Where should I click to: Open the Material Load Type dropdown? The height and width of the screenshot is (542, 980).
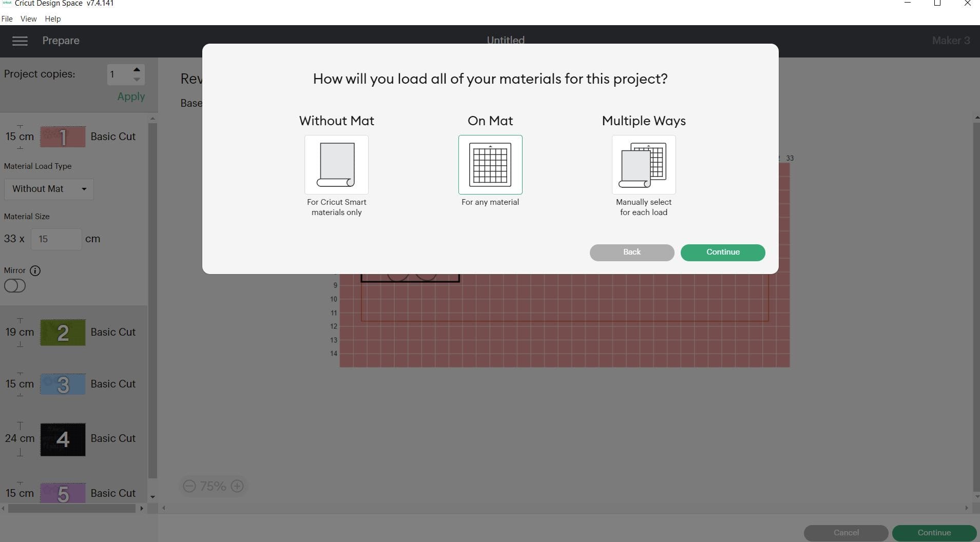click(x=49, y=189)
